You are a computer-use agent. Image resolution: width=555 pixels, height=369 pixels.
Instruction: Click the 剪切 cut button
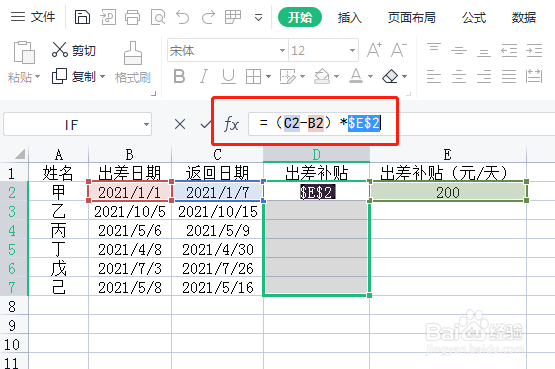[x=74, y=50]
